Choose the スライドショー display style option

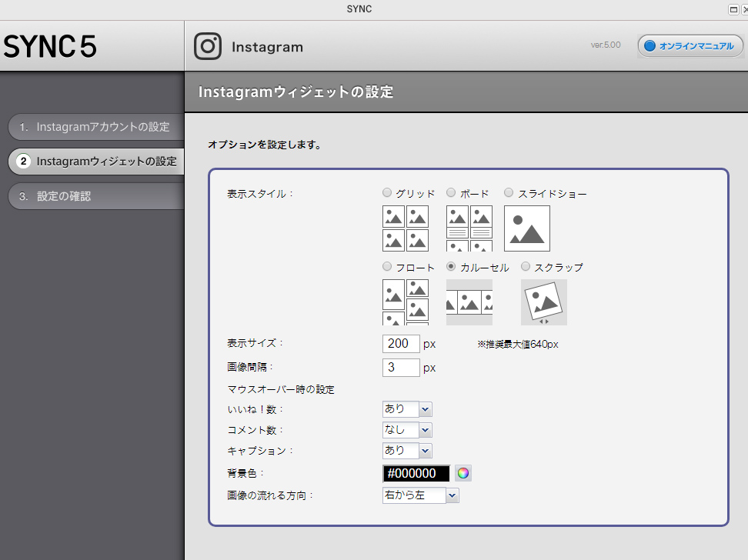coord(508,192)
